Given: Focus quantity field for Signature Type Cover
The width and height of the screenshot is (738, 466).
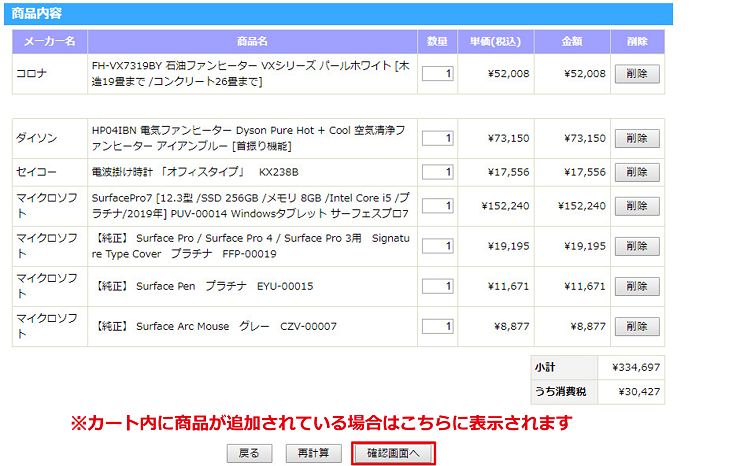Looking at the screenshot, I should (x=438, y=246).
